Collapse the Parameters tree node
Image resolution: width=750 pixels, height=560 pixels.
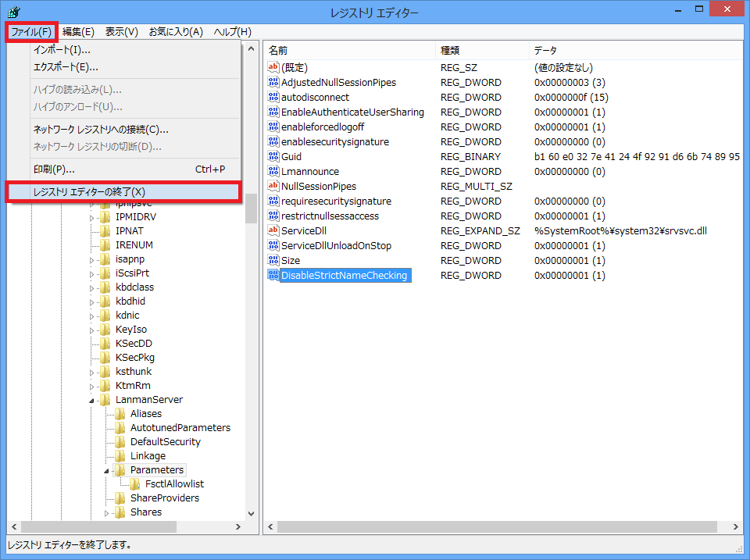pos(107,470)
